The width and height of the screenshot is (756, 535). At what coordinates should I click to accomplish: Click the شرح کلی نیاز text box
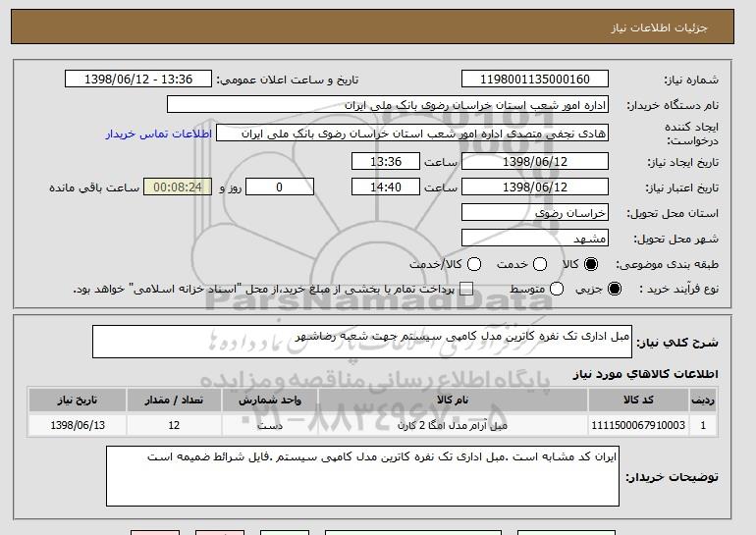click(362, 342)
